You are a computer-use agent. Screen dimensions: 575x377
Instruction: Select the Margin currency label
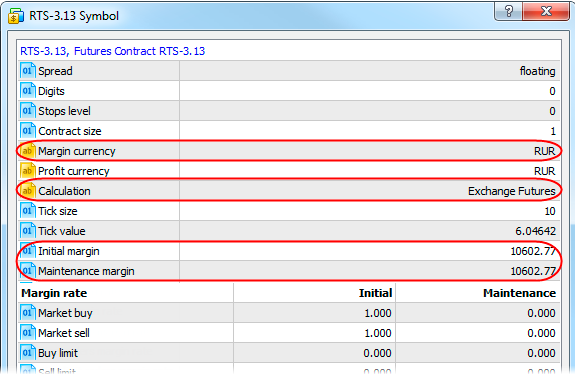tap(77, 151)
